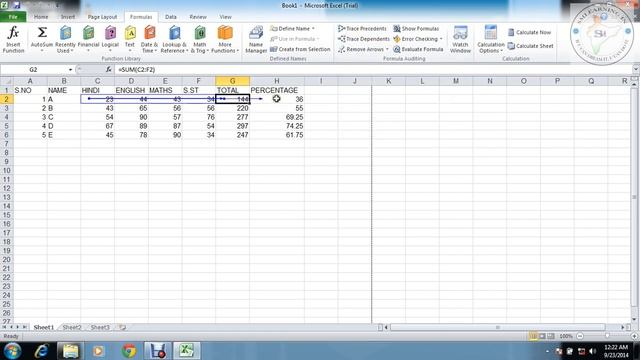
Task: Open the Watch Window
Action: tap(460, 39)
